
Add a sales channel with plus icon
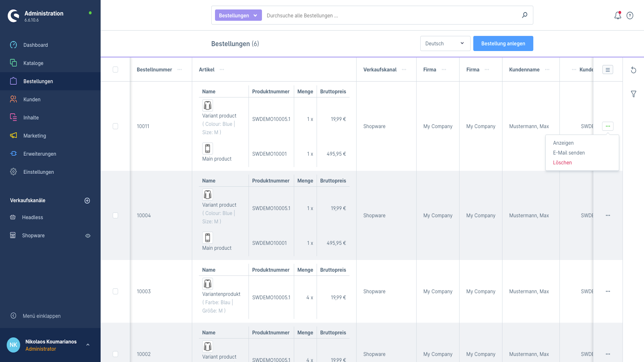(x=87, y=200)
